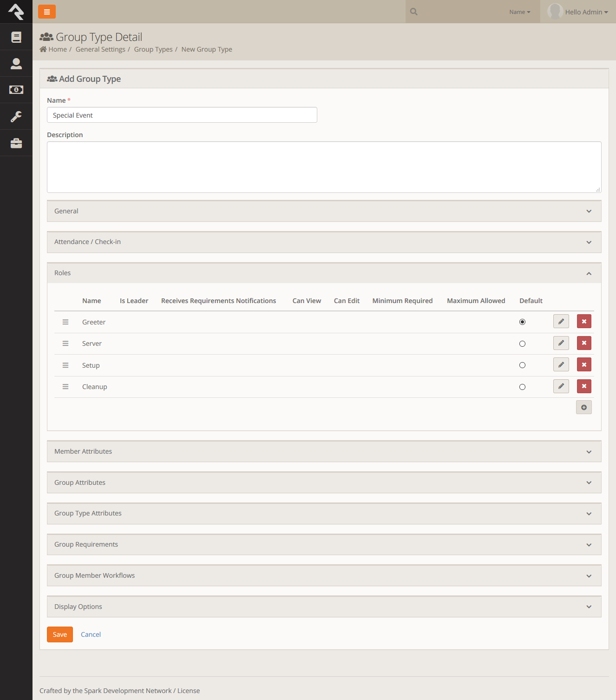Viewport: 616px width, 700px height.
Task: Open the Finance money sidebar icon
Action: 16,90
